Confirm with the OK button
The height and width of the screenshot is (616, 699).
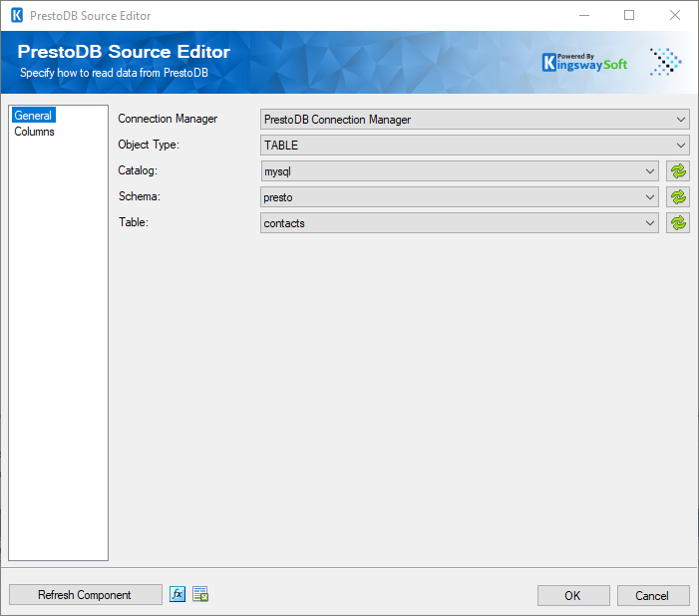tap(573, 595)
